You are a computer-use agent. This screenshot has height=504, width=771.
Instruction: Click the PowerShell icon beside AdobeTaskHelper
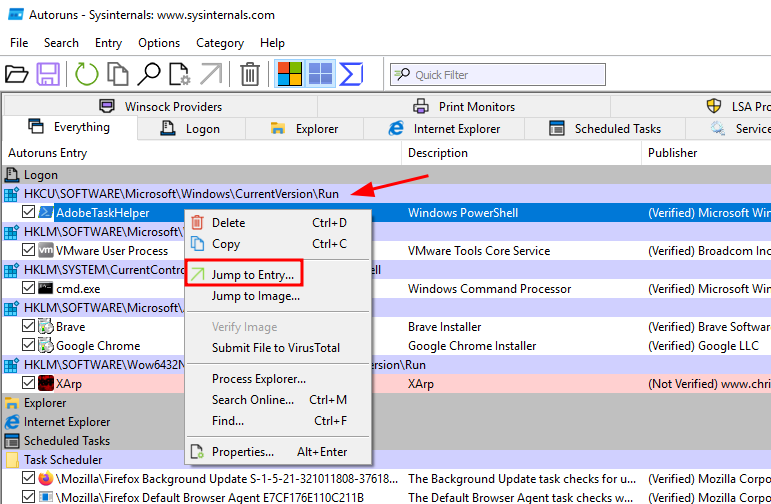[x=46, y=212]
